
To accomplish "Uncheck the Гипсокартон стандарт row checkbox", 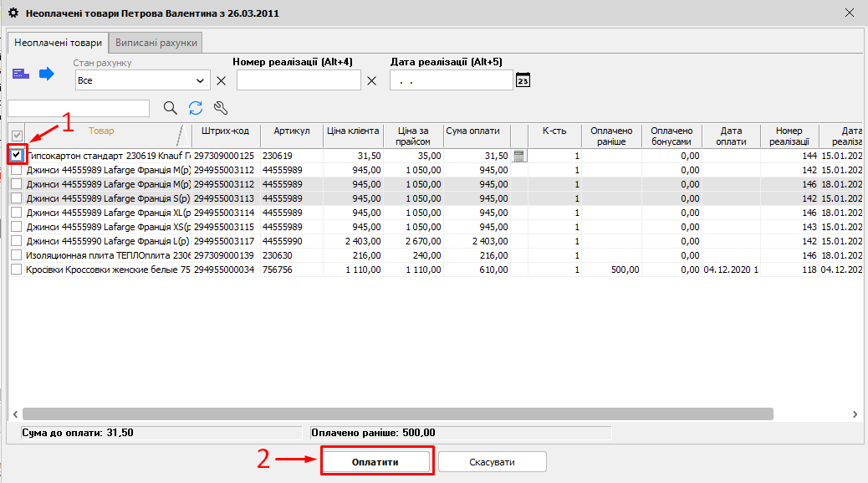I will pyautogui.click(x=17, y=156).
